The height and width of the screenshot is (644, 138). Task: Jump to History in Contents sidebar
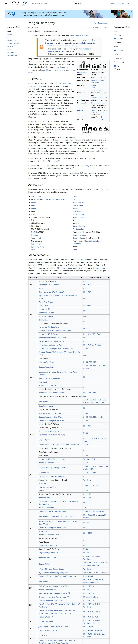click(9, 34)
